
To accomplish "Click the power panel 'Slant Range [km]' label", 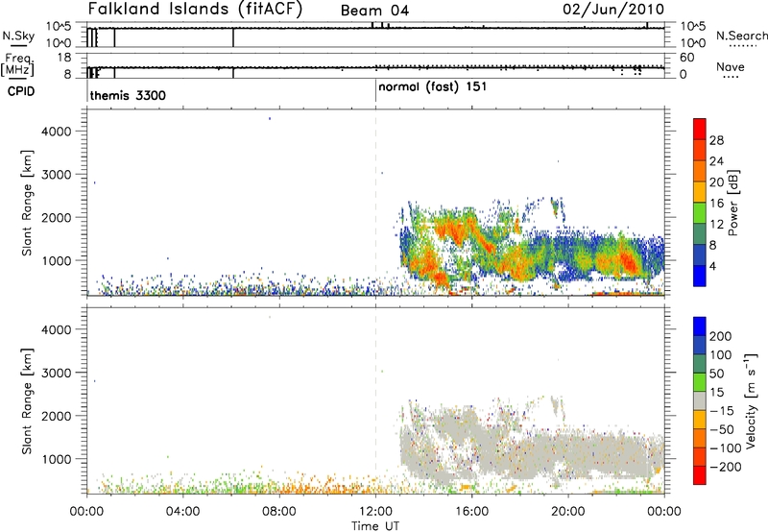I will (27, 203).
